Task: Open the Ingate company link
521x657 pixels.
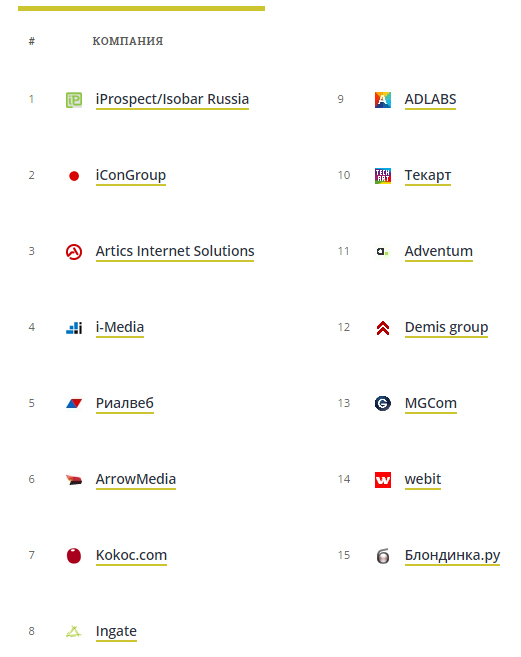Action: pos(116,631)
